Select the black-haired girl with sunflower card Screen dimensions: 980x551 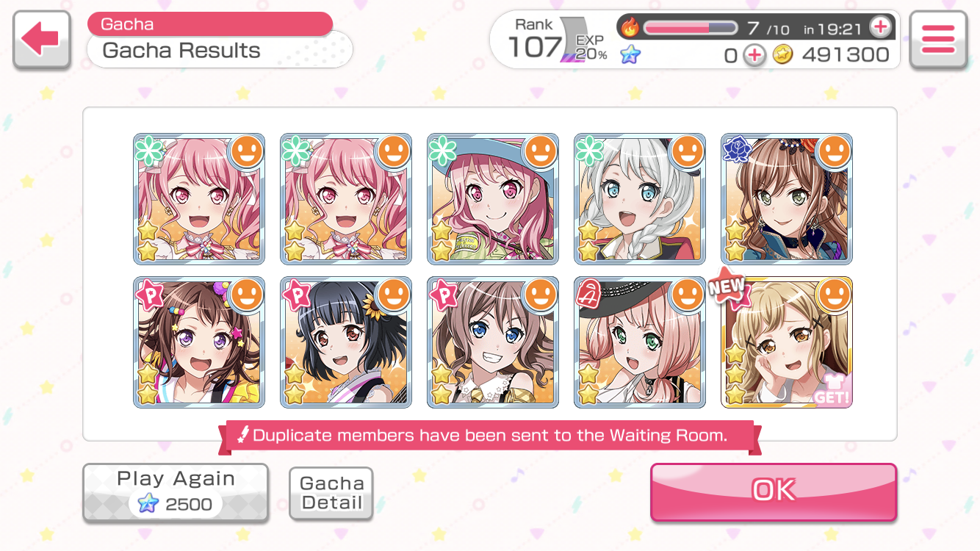click(346, 342)
